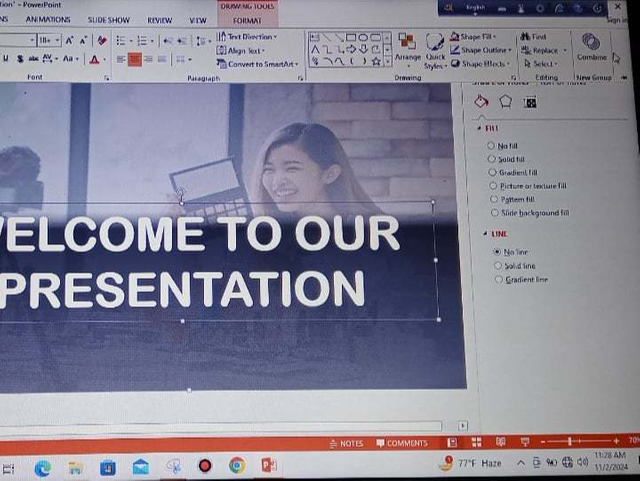This screenshot has width=640, height=481.
Task: Select the Gradient fill option
Action: 513,172
